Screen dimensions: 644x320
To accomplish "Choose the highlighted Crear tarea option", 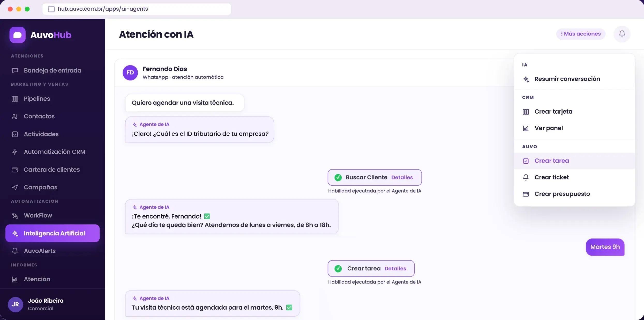I will [x=574, y=161].
